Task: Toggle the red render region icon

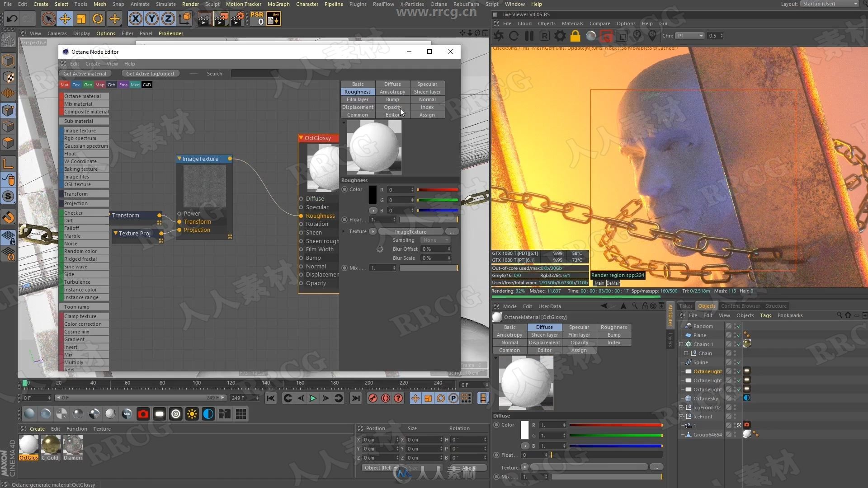Action: (x=606, y=36)
